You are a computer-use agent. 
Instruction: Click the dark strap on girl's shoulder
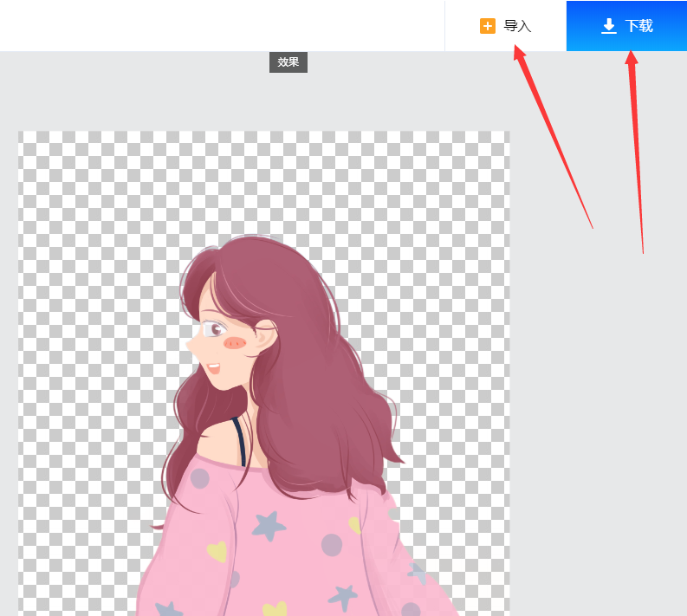(x=240, y=442)
